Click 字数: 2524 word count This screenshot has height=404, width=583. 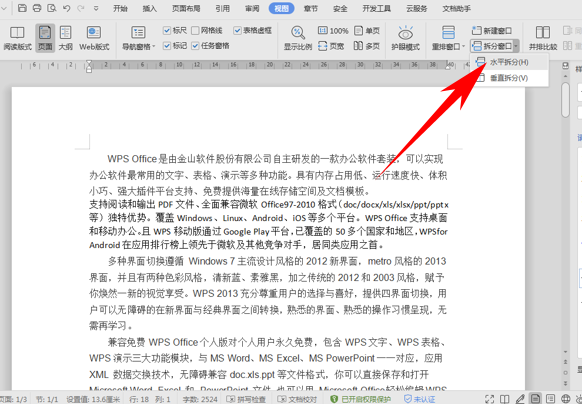[x=200, y=399]
